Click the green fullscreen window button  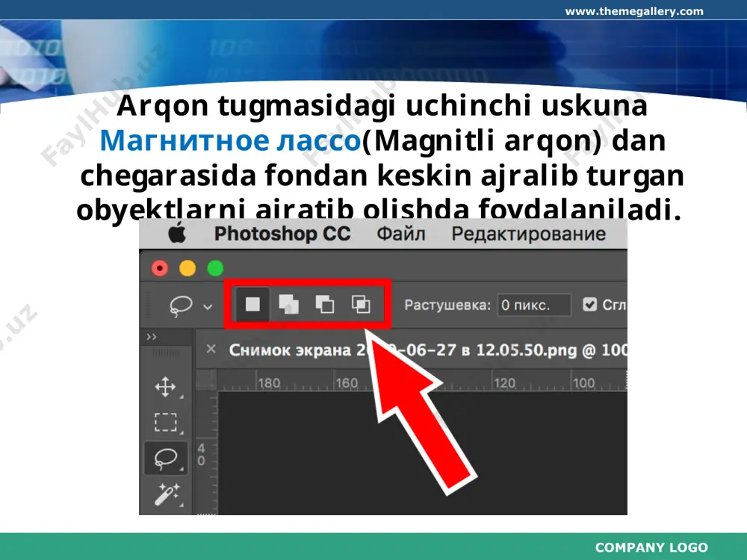point(215,269)
